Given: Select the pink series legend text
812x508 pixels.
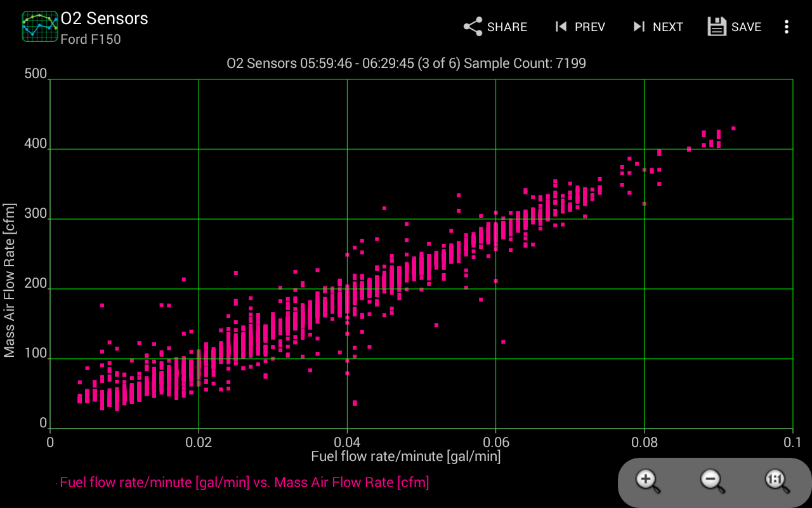Looking at the screenshot, I should coord(244,482).
